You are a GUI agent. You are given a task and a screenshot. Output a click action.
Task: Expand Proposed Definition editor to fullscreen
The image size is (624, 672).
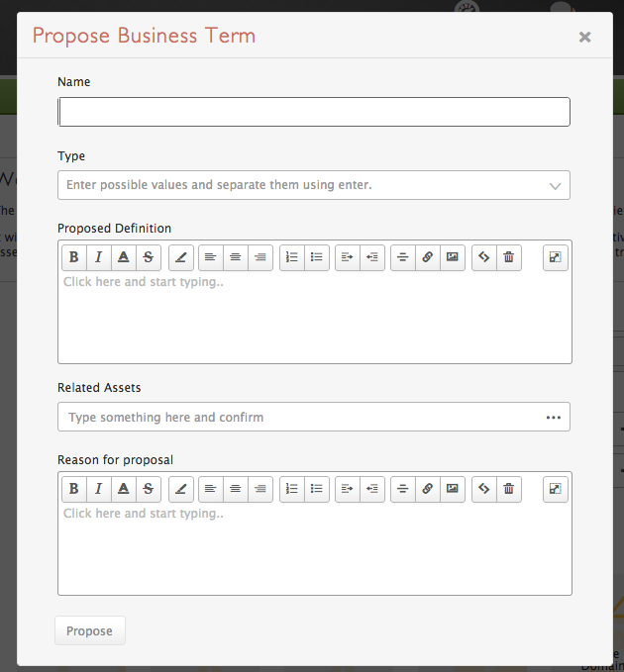click(556, 257)
